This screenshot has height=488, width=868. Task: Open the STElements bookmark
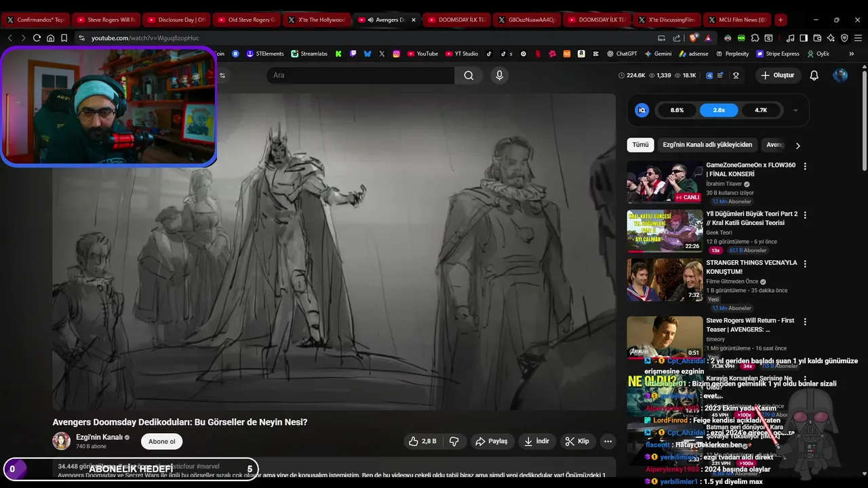point(265,54)
